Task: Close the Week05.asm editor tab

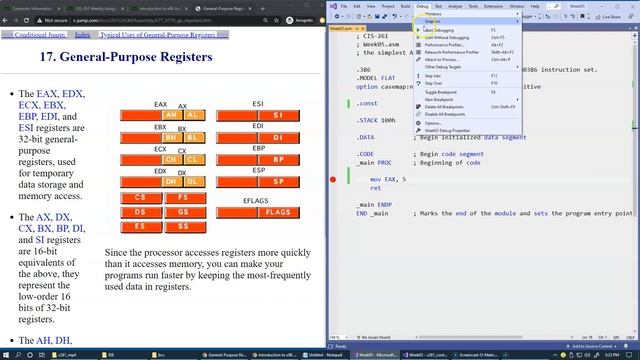Action: [x=363, y=29]
